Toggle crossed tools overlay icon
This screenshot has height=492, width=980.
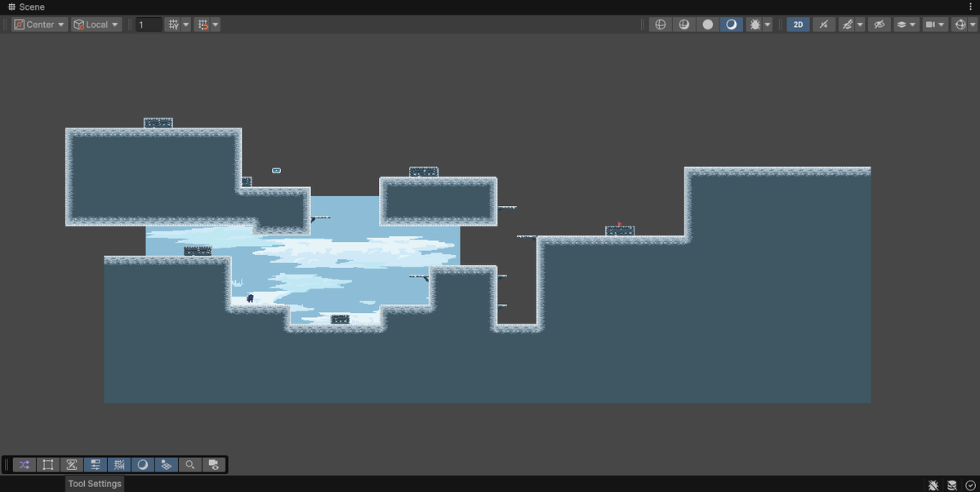point(72,464)
